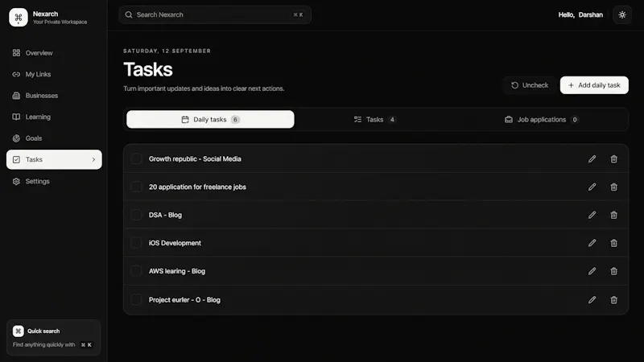
Task: Edit the DSA - Blog task
Action: (x=592, y=215)
